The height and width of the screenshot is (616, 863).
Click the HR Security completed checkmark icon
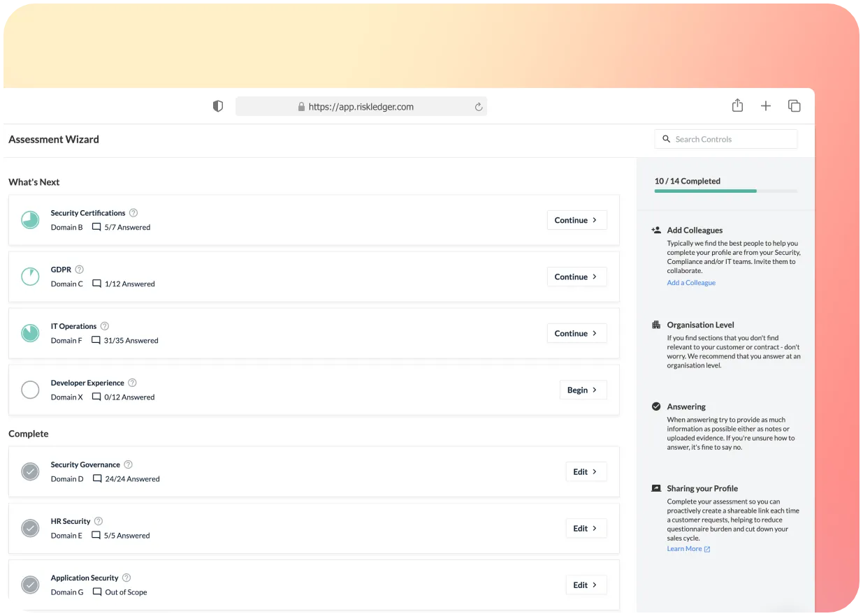pos(30,528)
